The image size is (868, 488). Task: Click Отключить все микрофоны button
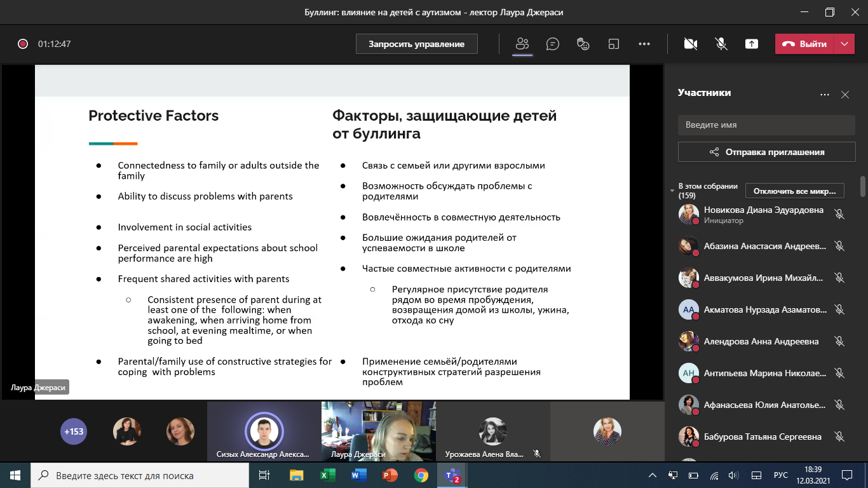tap(795, 191)
